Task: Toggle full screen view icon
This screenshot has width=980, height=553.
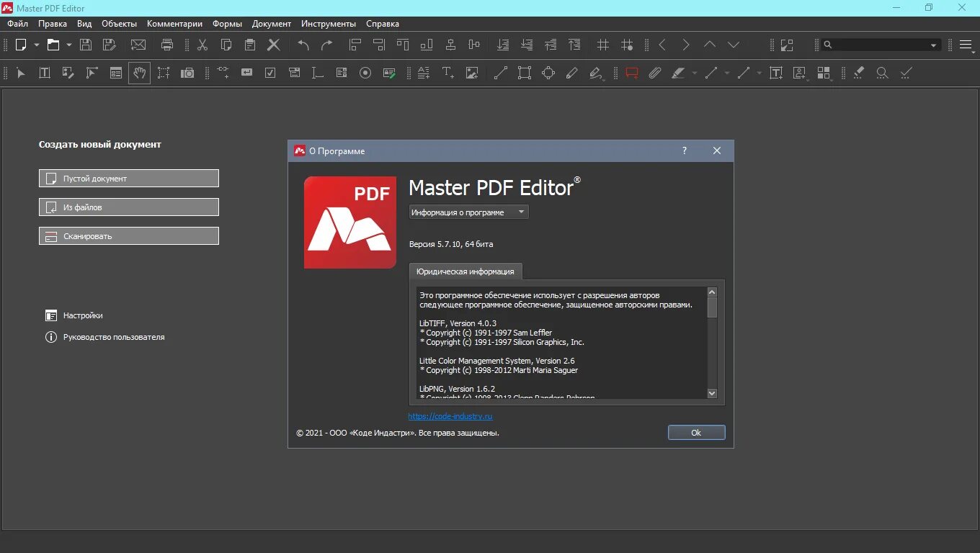Action: coord(786,45)
